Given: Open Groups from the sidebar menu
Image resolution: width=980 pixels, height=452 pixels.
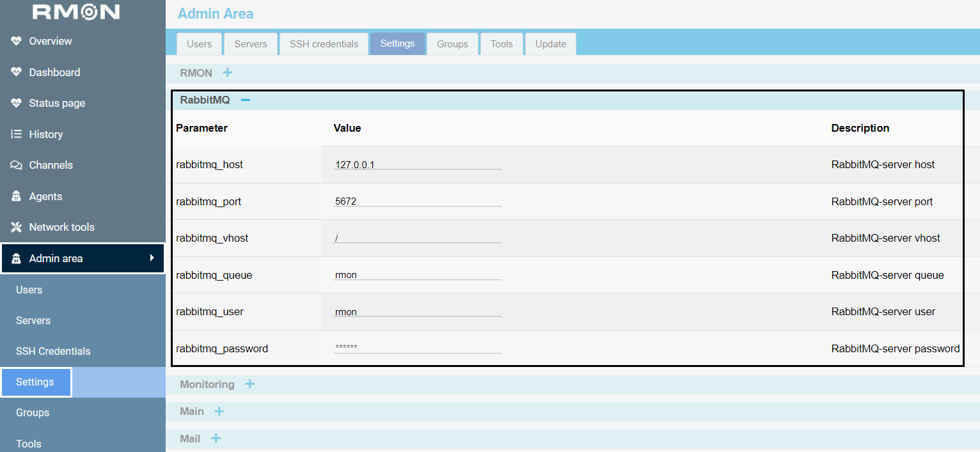Looking at the screenshot, I should (33, 412).
